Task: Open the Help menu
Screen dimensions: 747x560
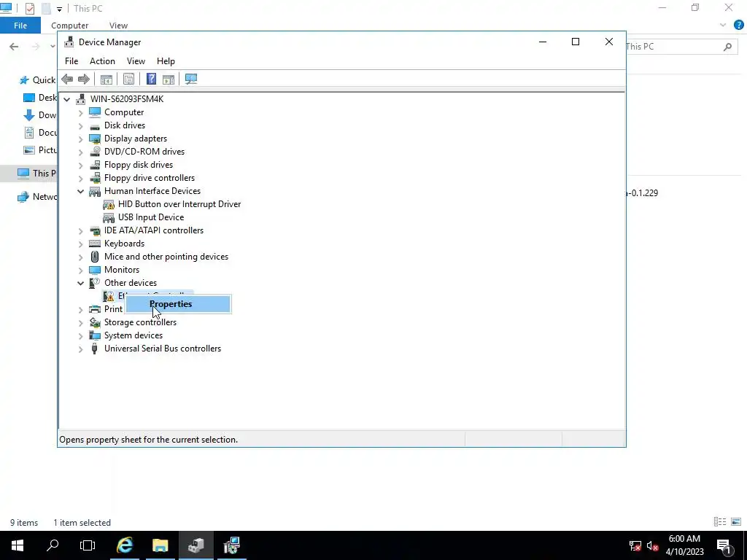Action: click(x=166, y=61)
